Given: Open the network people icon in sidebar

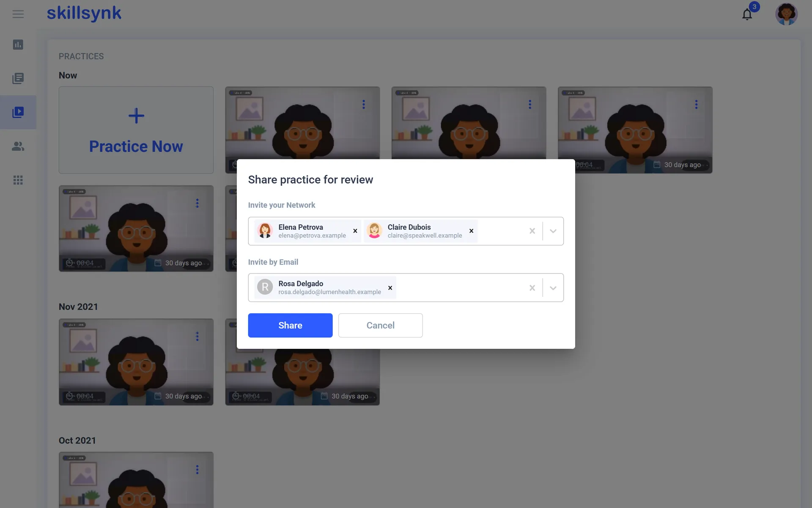Looking at the screenshot, I should point(18,146).
